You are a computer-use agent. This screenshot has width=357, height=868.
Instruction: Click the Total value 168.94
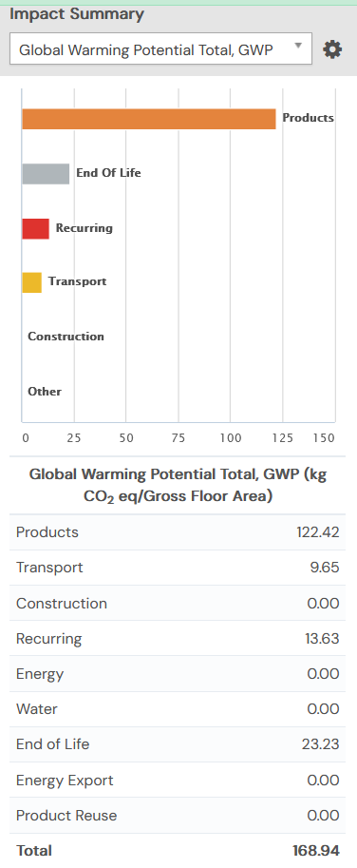click(316, 850)
